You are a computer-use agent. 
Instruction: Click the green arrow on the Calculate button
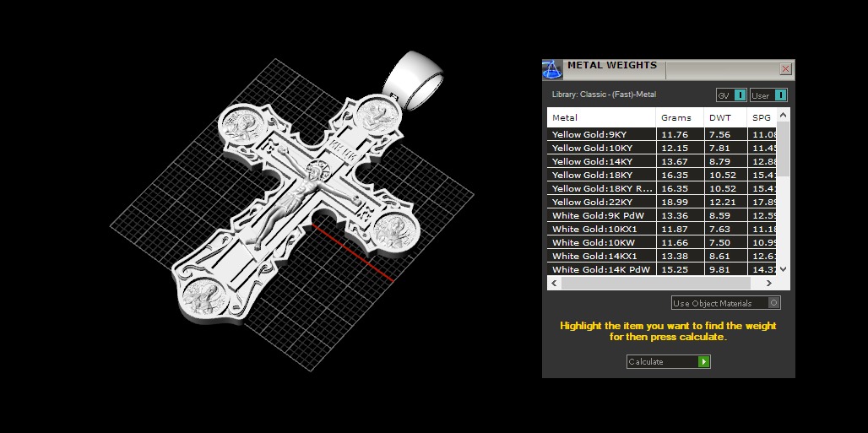click(703, 361)
